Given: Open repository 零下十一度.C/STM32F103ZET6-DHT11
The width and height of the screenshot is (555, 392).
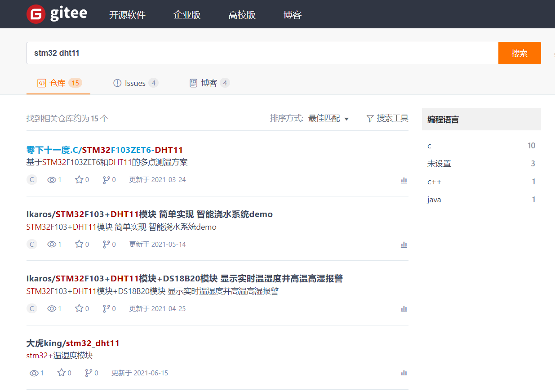Looking at the screenshot, I should point(105,150).
